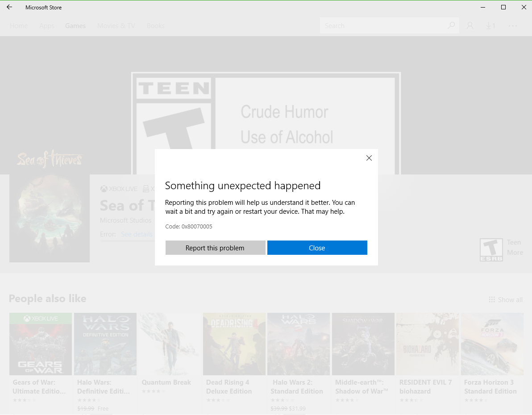This screenshot has height=415, width=532.
Task: Switch to the Apps tab
Action: [x=46, y=26]
